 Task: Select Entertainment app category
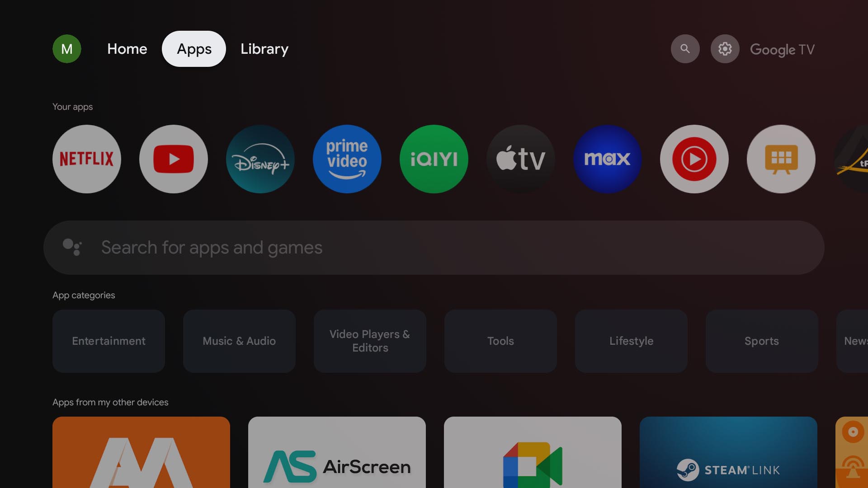point(108,341)
